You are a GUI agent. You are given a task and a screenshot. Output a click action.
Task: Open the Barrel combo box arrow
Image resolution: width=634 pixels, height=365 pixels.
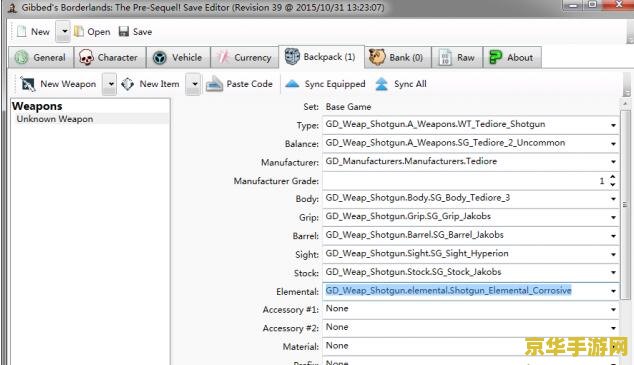point(613,236)
